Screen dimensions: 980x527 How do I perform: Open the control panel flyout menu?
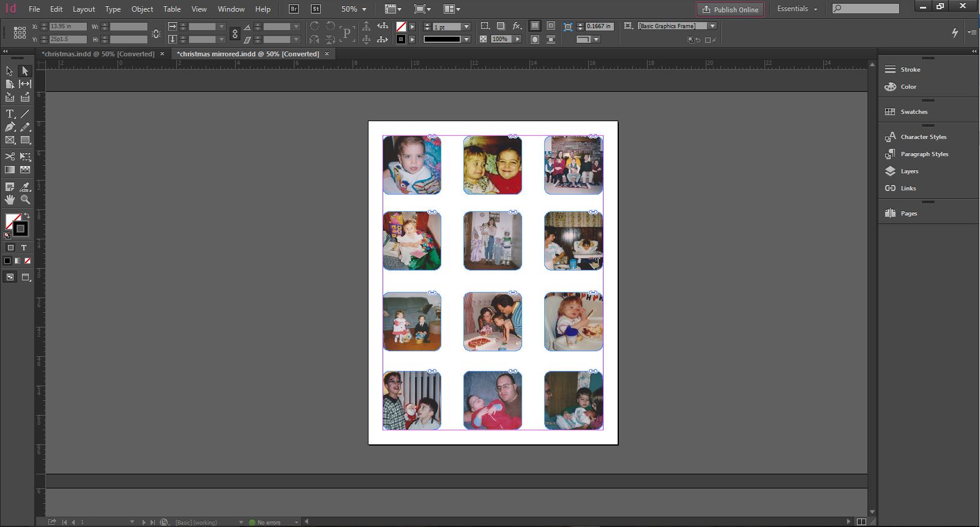(972, 32)
